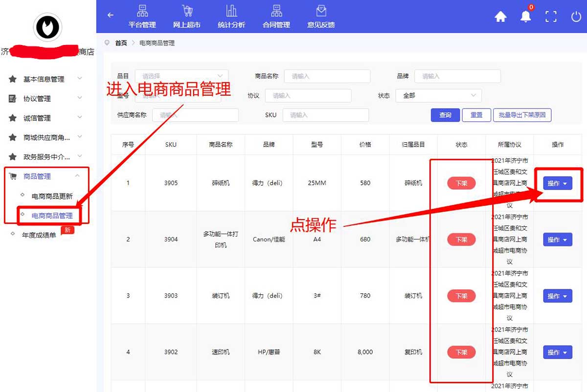
Task: Click the home icon in top bar
Action: (500, 17)
